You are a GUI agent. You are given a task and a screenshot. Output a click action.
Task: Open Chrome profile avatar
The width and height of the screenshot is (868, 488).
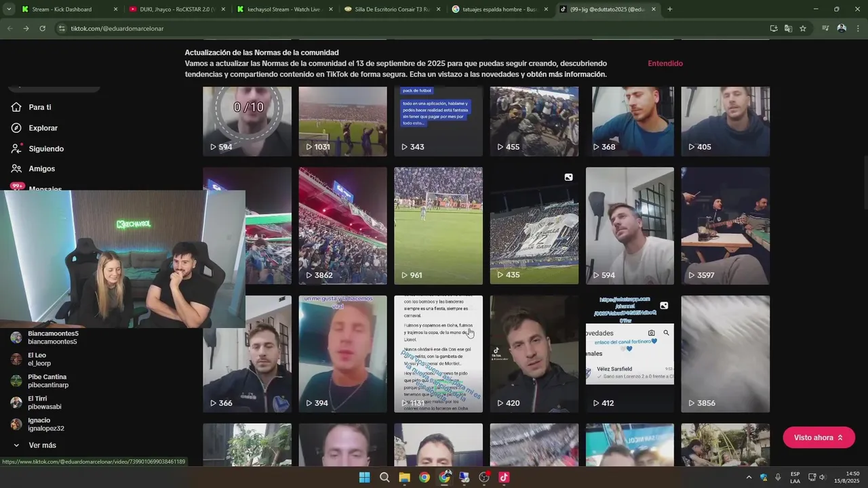click(842, 28)
